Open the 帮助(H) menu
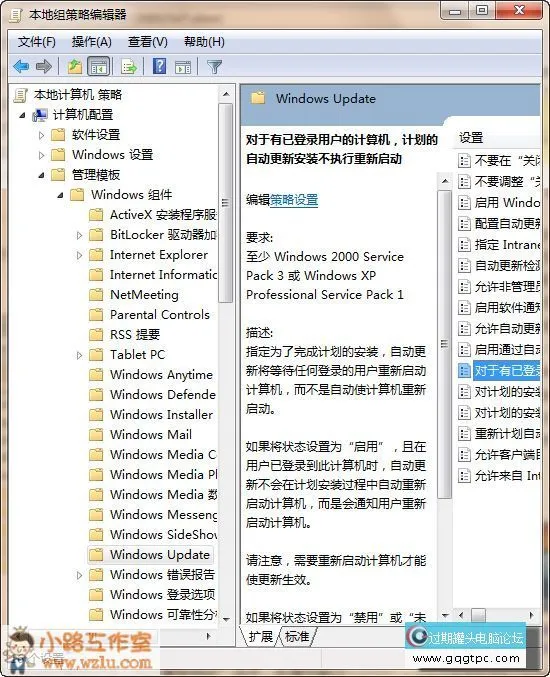550x677 pixels. pos(204,42)
